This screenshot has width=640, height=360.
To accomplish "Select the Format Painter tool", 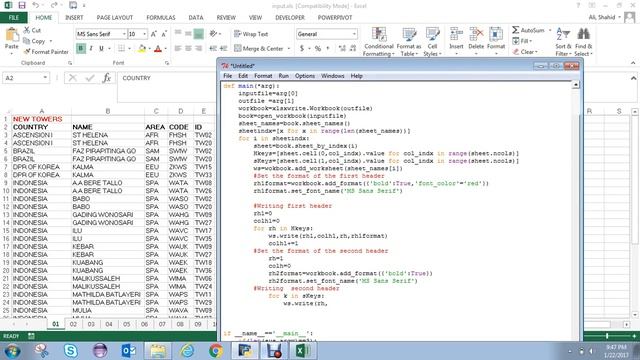I will click(x=46, y=52).
